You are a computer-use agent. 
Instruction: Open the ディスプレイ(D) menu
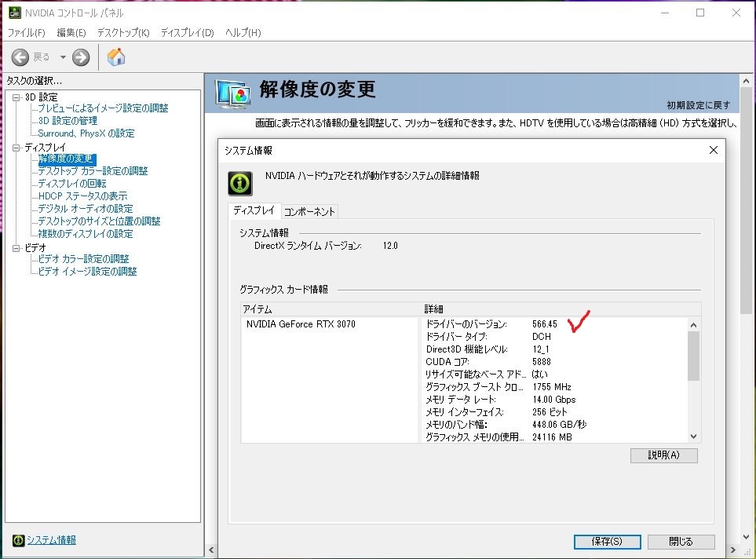click(187, 33)
